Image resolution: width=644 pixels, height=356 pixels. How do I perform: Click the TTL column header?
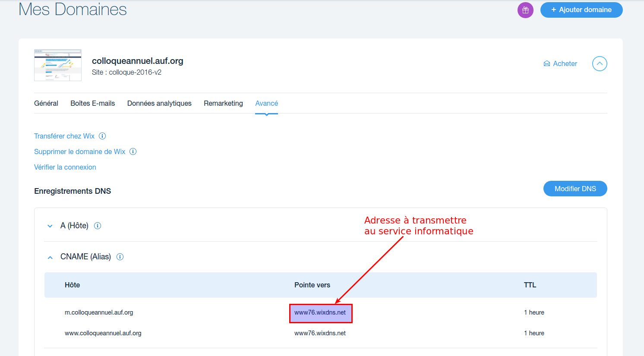(530, 285)
